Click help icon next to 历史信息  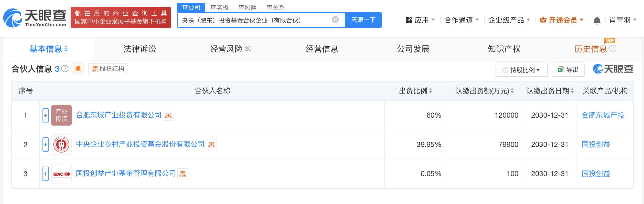click(613, 49)
